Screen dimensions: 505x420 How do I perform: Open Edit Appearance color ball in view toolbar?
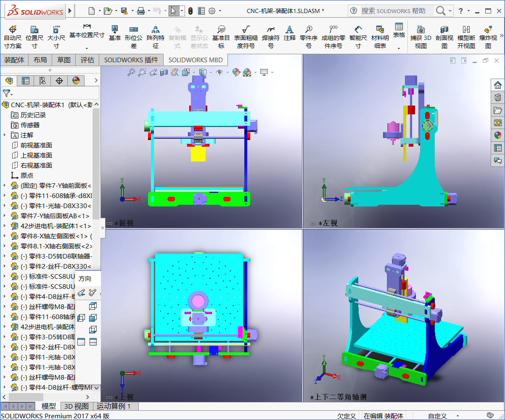tap(236, 72)
